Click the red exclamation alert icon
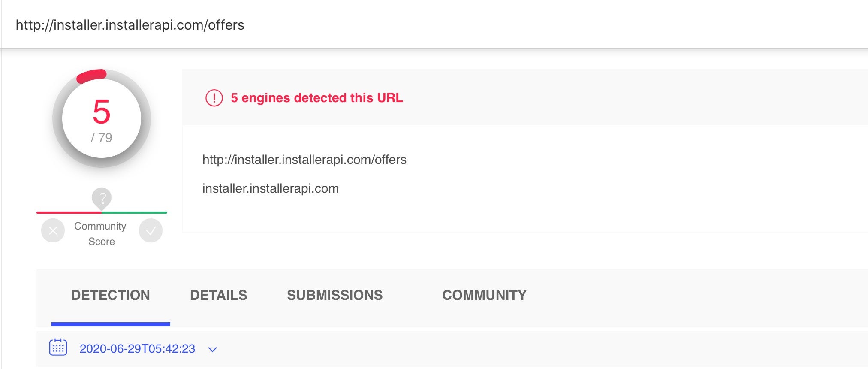 click(x=214, y=98)
